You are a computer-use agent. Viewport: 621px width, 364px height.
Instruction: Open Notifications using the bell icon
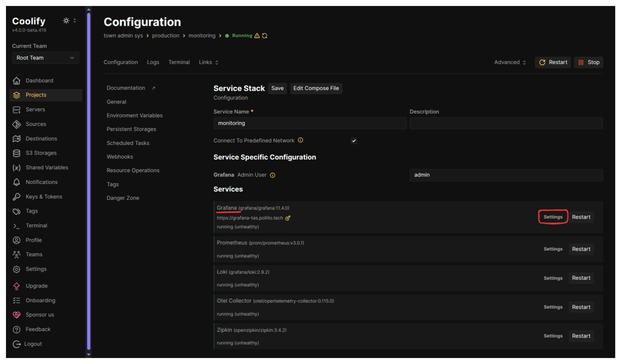tap(17, 182)
